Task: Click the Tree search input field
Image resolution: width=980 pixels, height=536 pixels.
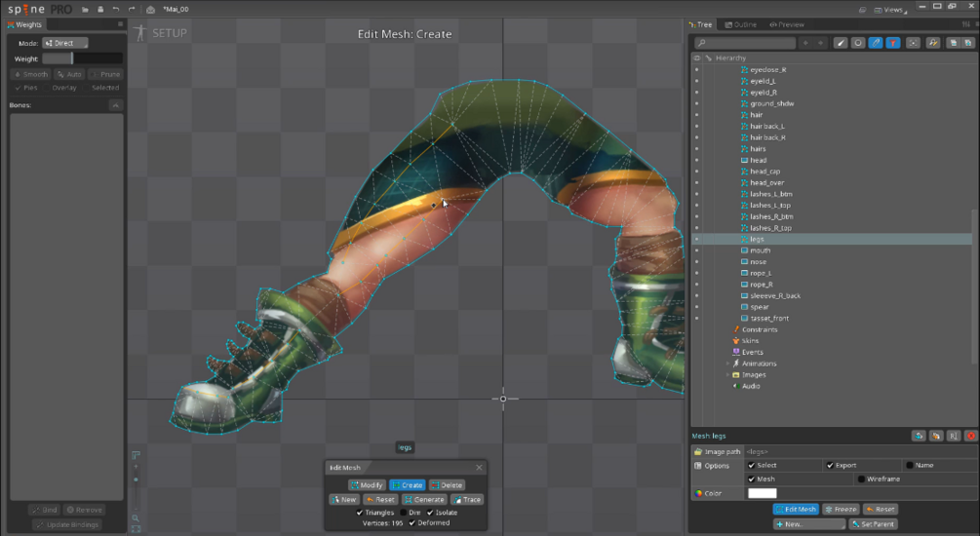Action: pyautogui.click(x=745, y=43)
